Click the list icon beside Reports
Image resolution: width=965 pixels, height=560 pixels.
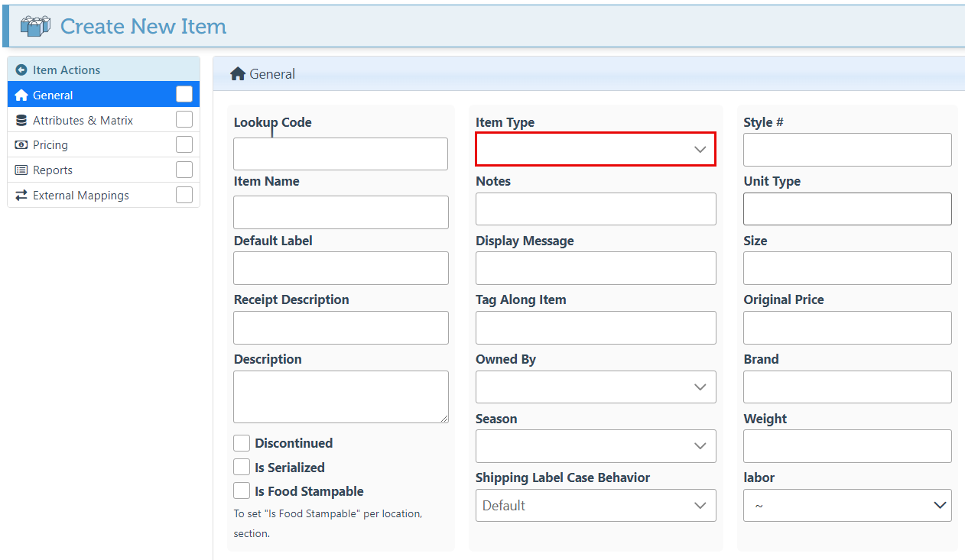click(21, 170)
